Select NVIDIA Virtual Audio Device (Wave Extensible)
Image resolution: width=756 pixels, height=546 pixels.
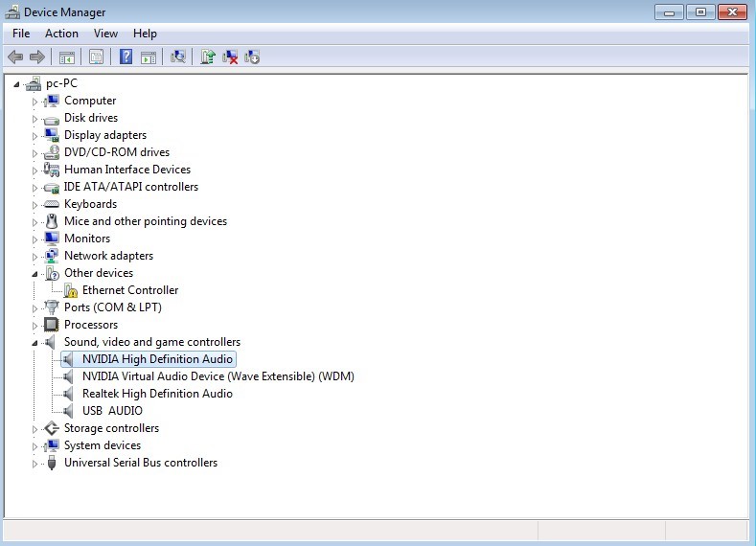coord(218,376)
